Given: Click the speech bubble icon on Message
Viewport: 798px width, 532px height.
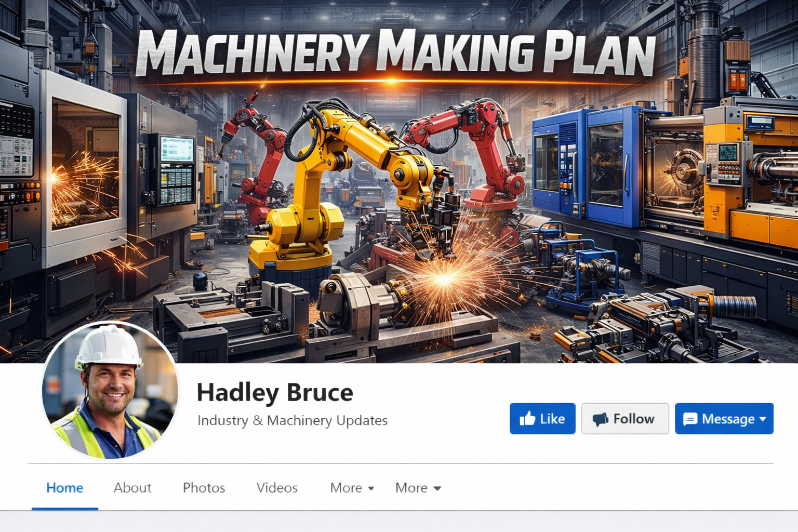Looking at the screenshot, I should point(690,419).
